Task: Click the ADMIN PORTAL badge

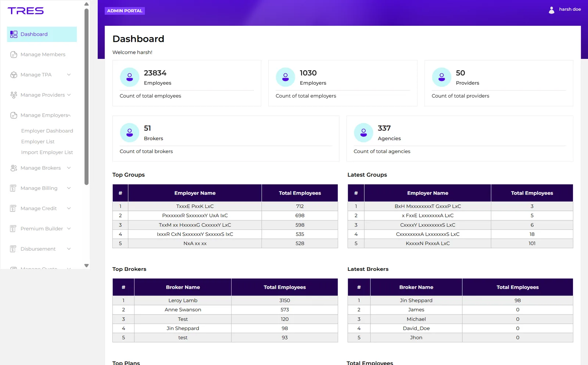Action: tap(125, 11)
